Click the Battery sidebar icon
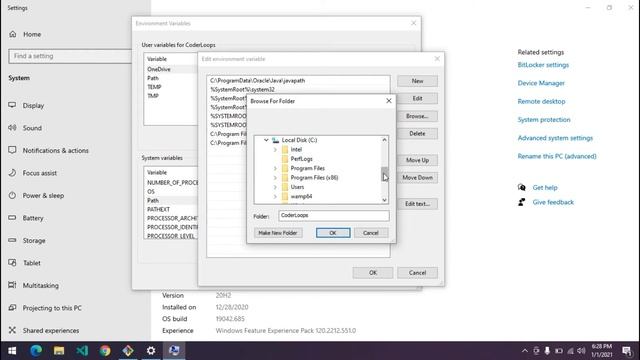640x360 pixels. [12, 218]
